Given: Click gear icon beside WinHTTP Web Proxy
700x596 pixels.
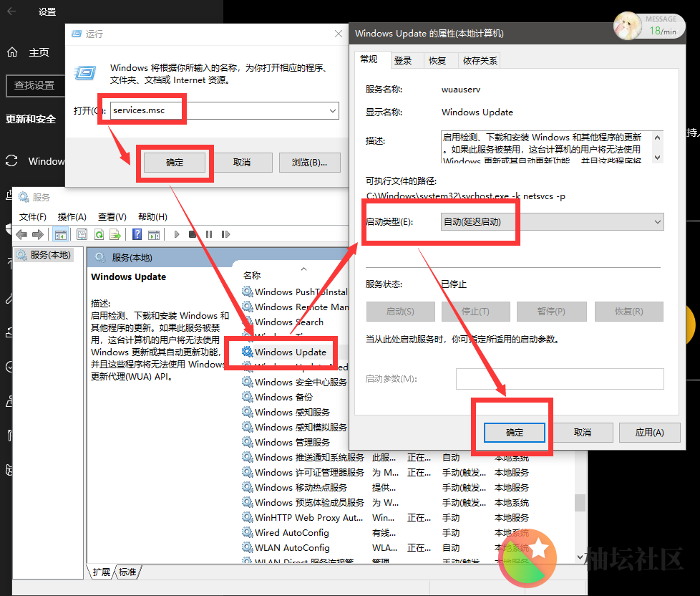Looking at the screenshot, I should 248,517.
